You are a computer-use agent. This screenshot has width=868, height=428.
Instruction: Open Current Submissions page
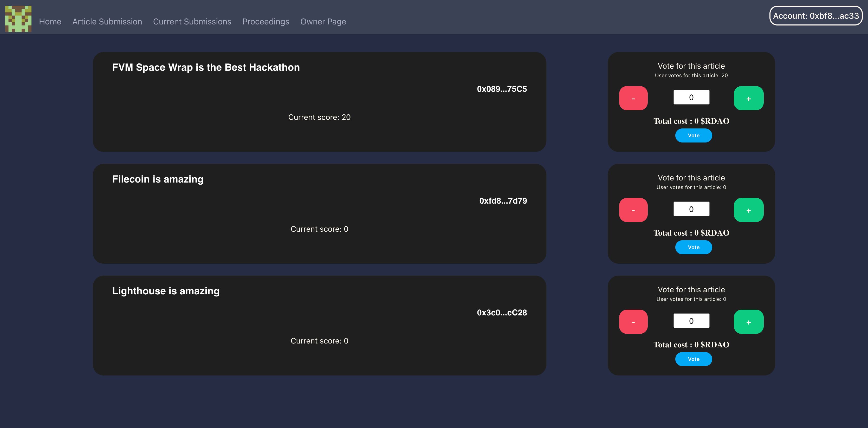(x=192, y=22)
